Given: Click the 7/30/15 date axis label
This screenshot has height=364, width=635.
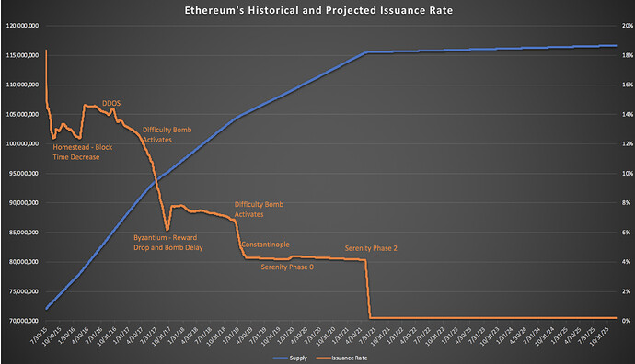Looking at the screenshot, I should click(x=40, y=336).
